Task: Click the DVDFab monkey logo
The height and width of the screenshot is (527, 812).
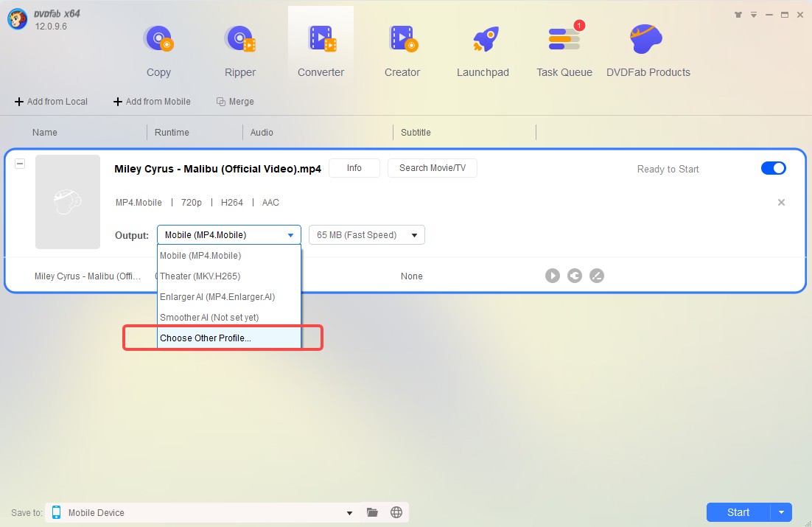Action: tap(17, 19)
